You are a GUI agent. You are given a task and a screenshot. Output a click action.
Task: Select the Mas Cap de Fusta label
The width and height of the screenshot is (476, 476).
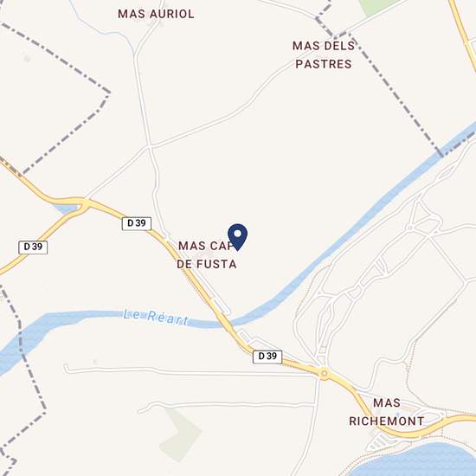[207, 255]
